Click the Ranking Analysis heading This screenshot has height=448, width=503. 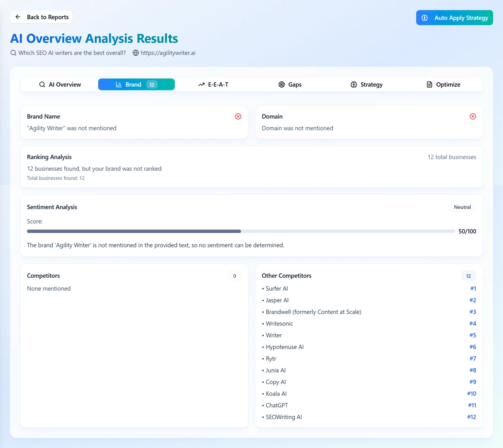click(49, 157)
